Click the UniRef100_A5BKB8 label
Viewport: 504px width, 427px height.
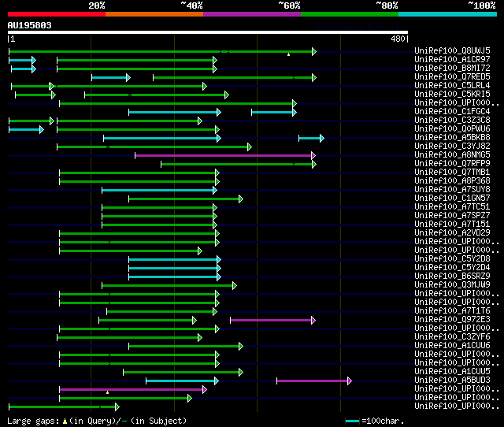pyautogui.click(x=452, y=137)
